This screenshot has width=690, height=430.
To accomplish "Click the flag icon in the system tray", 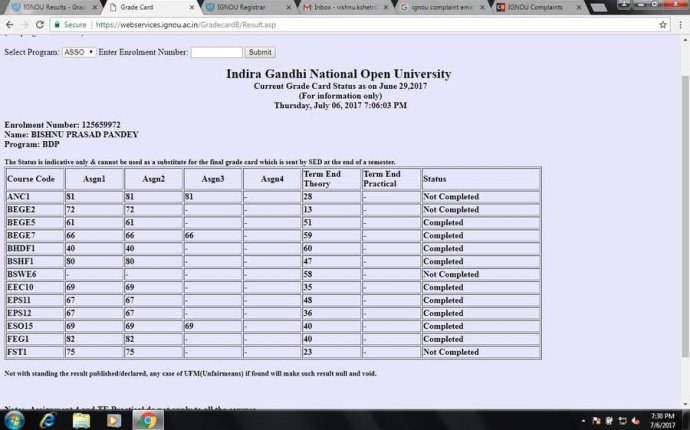I will (597, 421).
